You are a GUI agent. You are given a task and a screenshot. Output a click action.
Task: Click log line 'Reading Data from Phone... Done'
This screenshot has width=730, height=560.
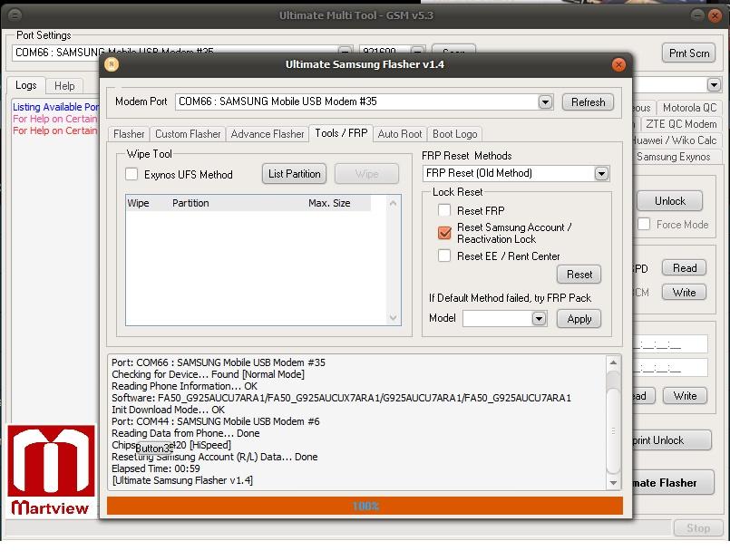point(185,433)
